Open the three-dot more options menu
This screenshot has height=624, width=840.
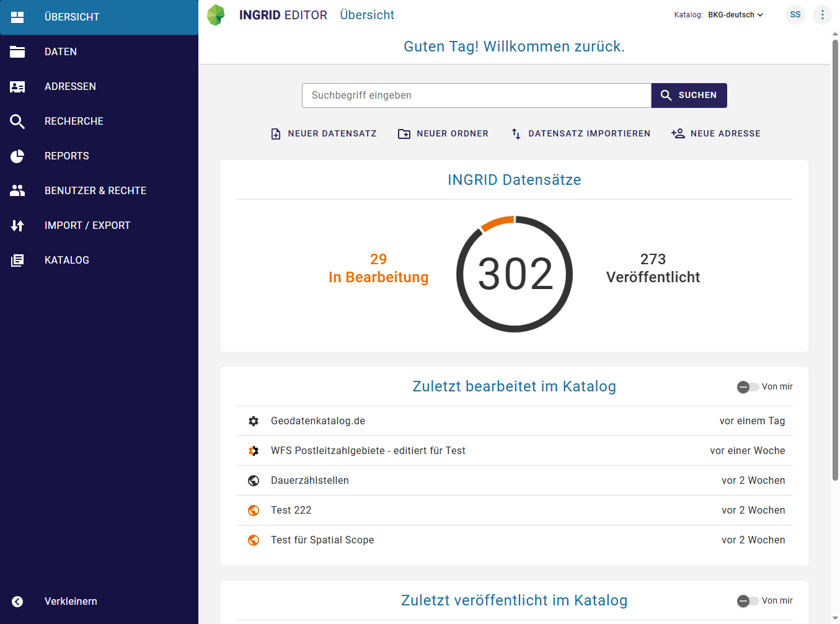pos(823,15)
